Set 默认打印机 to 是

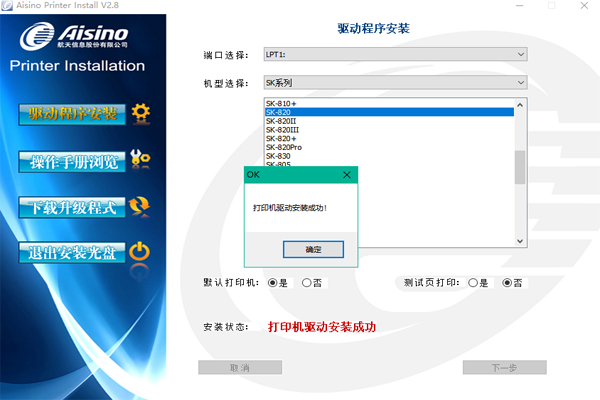[272, 283]
